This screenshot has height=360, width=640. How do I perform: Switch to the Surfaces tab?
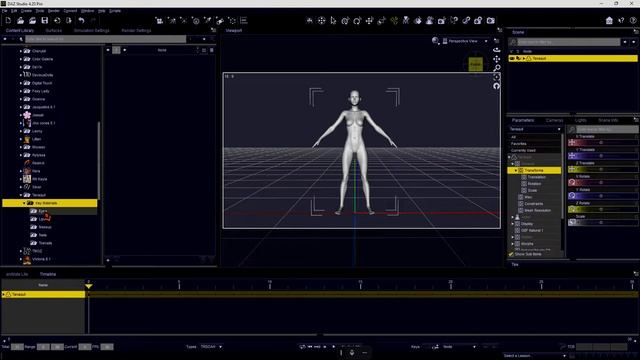click(53, 30)
